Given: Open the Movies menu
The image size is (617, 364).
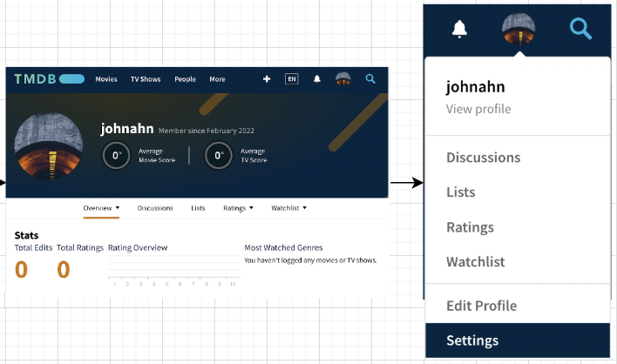Looking at the screenshot, I should coord(106,79).
